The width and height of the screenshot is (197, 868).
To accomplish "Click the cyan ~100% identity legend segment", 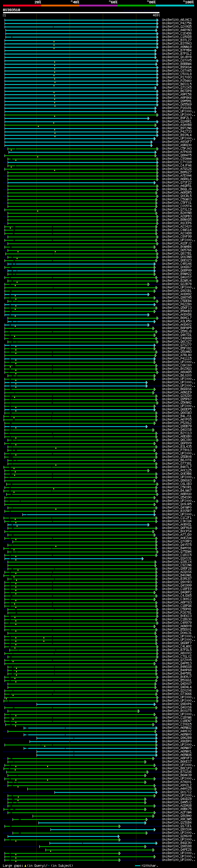I will click(x=175, y=6).
